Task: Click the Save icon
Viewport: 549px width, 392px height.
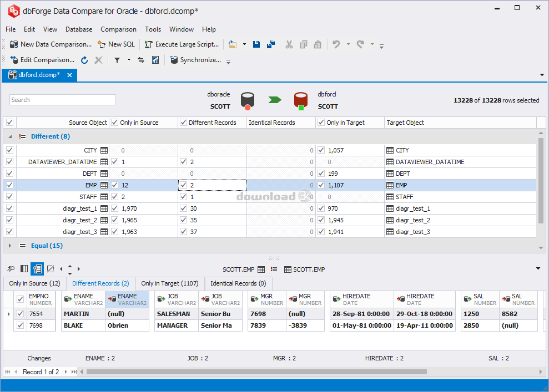Action: click(x=256, y=44)
